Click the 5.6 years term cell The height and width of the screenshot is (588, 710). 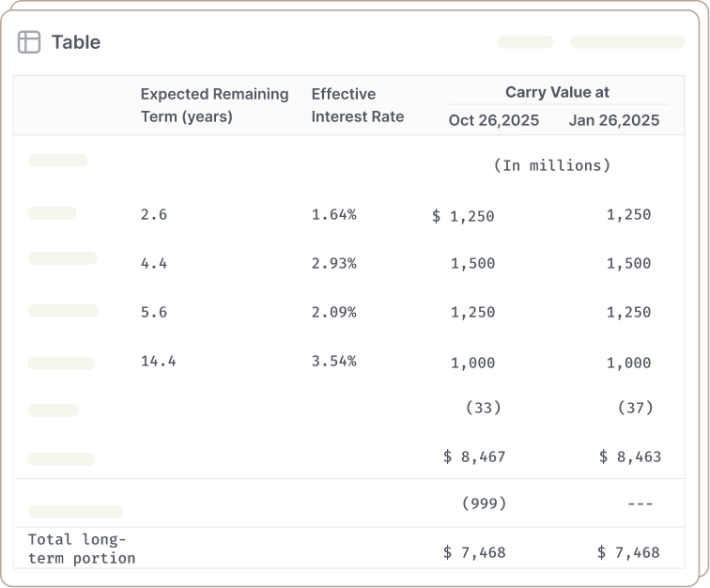click(154, 312)
